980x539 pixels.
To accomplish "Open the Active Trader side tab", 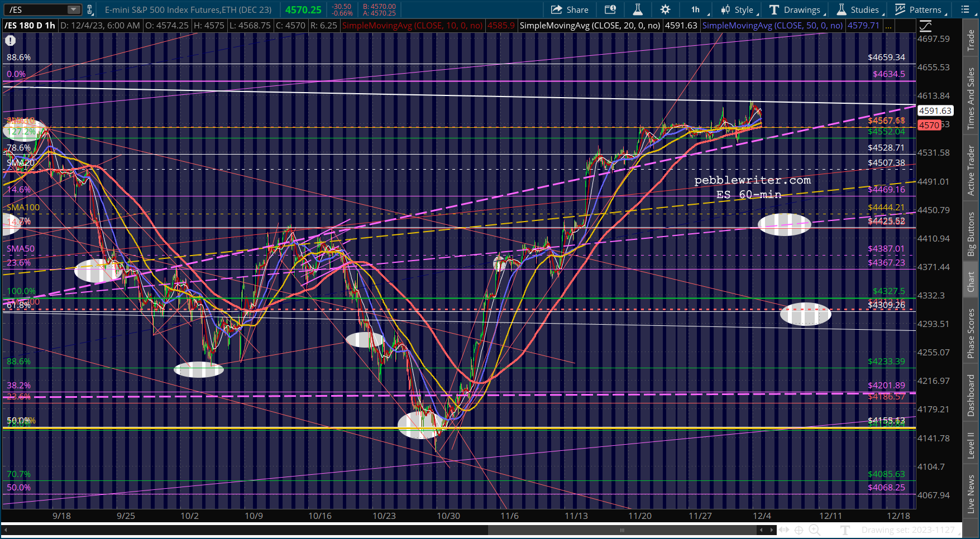I will pyautogui.click(x=971, y=170).
